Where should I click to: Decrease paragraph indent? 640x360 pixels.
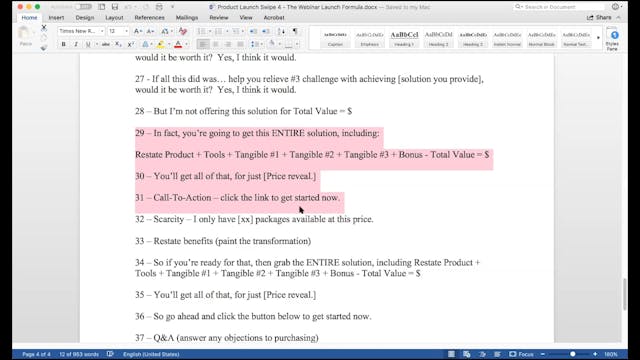pos(253,31)
